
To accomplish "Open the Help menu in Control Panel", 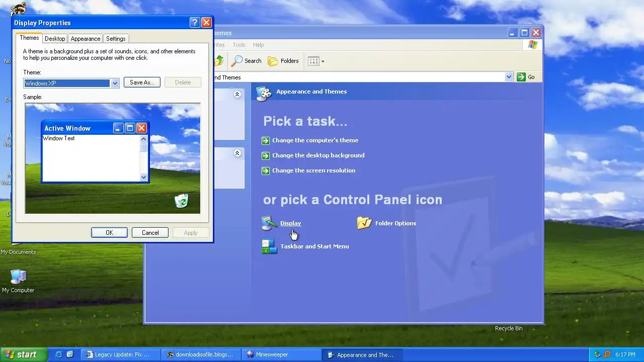I will [x=258, y=45].
